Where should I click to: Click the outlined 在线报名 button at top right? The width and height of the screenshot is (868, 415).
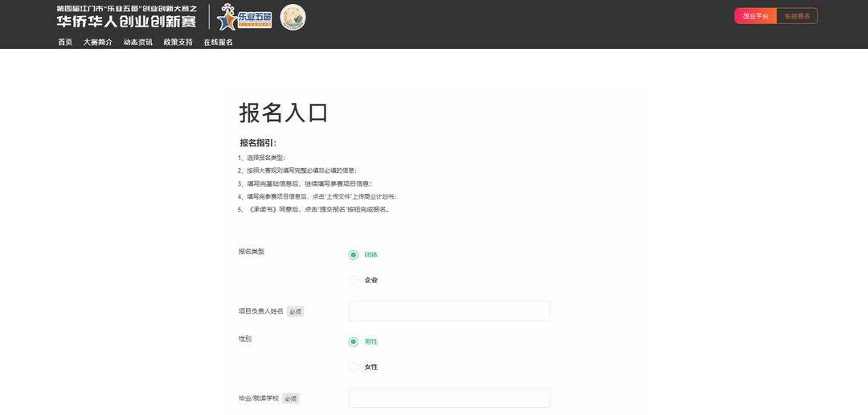[797, 16]
